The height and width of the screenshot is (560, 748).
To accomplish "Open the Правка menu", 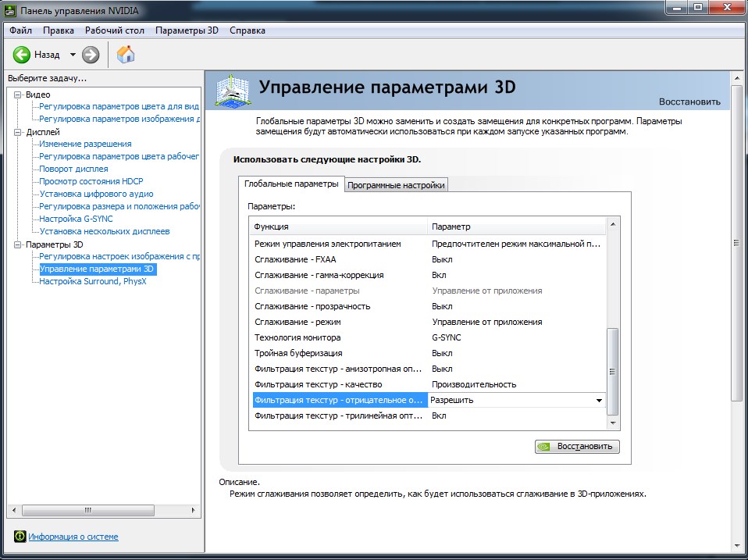I will pyautogui.click(x=59, y=30).
